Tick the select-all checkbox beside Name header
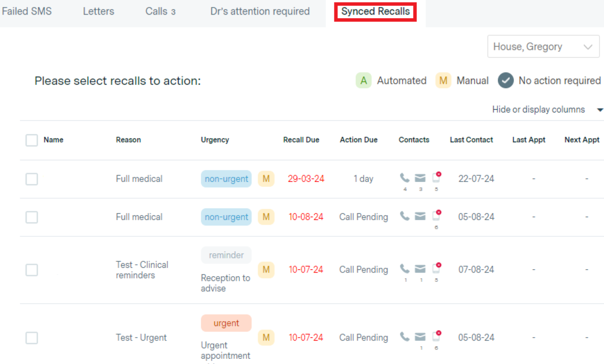604x364 pixels. pos(32,140)
